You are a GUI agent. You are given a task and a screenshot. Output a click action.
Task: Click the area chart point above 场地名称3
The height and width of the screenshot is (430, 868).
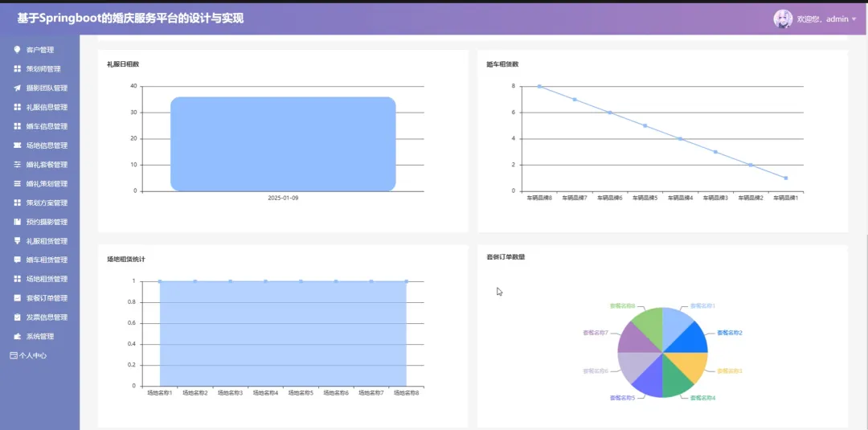(x=231, y=281)
